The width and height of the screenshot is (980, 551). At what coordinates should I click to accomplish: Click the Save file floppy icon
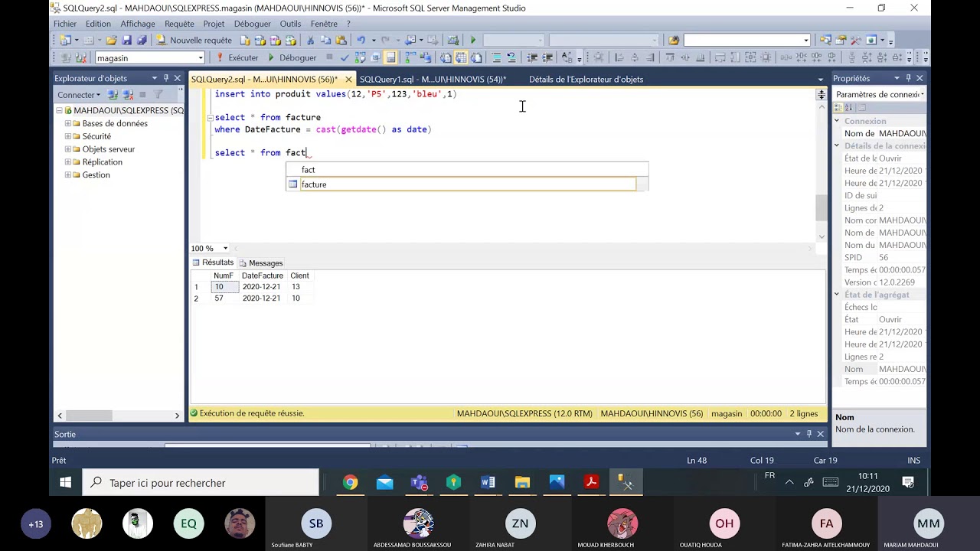click(x=126, y=40)
